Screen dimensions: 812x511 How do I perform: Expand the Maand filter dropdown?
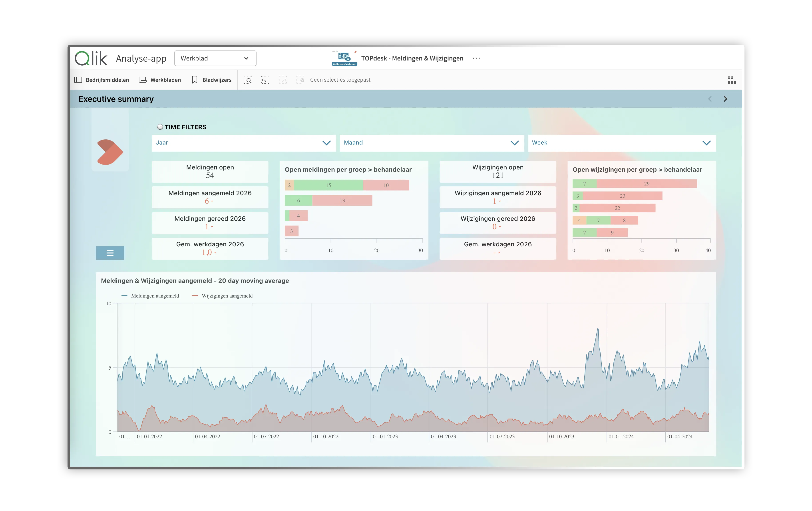coord(431,143)
